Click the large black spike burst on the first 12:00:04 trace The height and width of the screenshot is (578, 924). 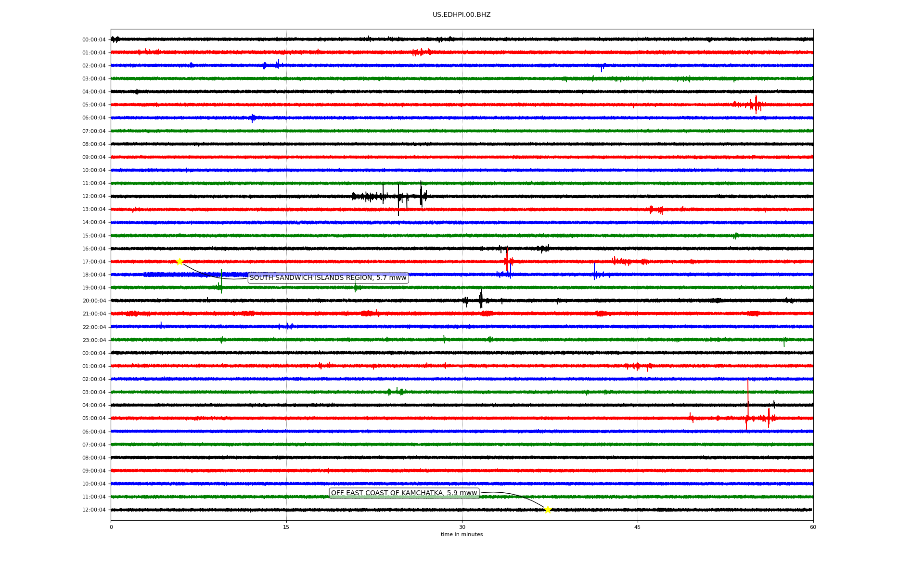tap(398, 196)
